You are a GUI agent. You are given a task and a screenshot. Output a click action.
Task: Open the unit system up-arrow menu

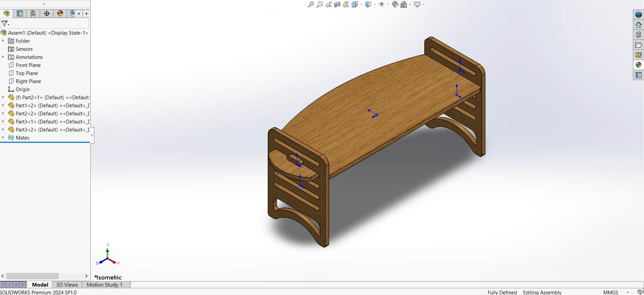coord(628,292)
